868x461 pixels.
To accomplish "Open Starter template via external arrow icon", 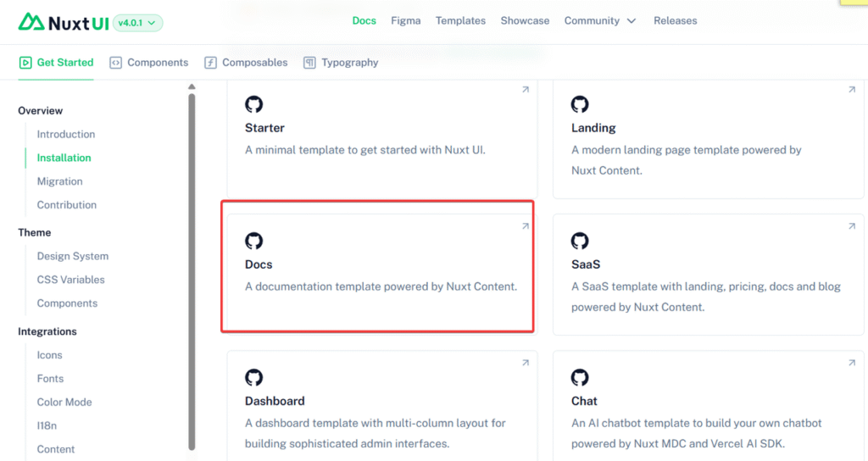I will coord(525,90).
